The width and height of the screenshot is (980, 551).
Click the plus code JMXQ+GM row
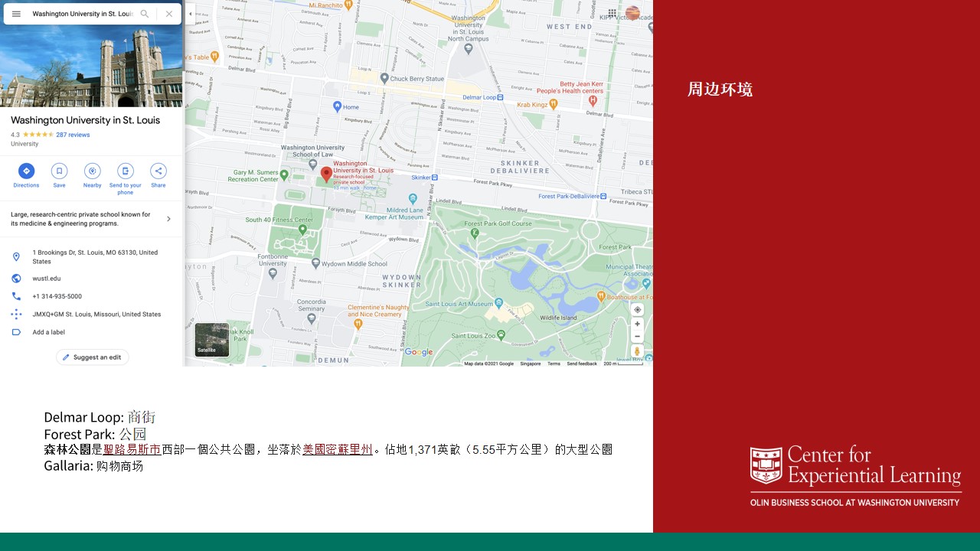(x=92, y=315)
